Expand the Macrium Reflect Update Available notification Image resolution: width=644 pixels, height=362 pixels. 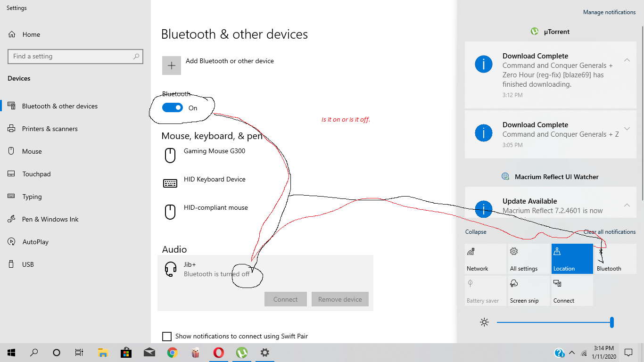coord(627,205)
